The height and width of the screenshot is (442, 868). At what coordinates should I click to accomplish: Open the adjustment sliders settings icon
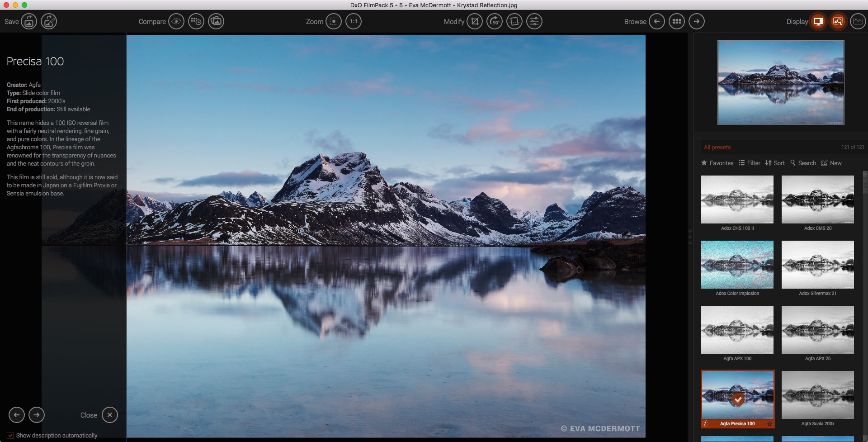[534, 21]
